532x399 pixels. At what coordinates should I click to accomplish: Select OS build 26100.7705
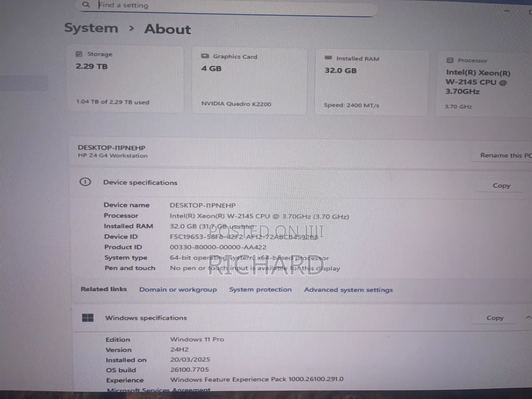coord(190,369)
